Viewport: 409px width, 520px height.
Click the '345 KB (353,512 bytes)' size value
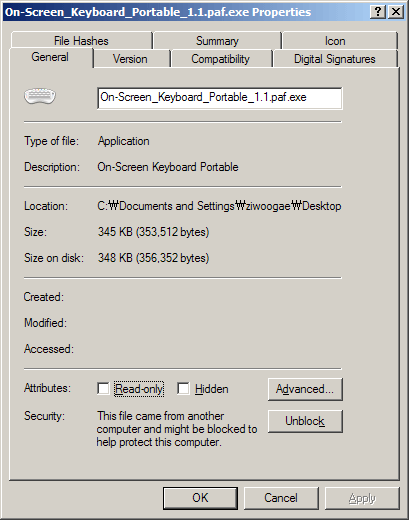[x=153, y=232]
